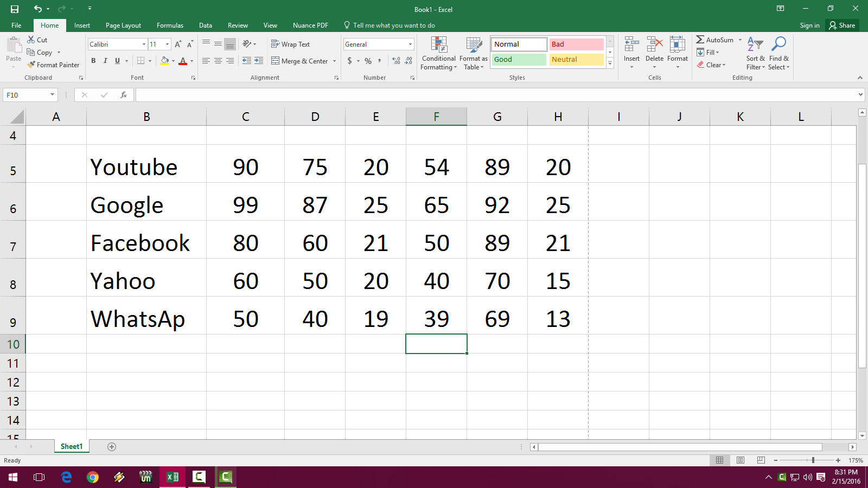Image resolution: width=868 pixels, height=488 pixels.
Task: Switch to the Formulas tab
Action: pyautogui.click(x=170, y=25)
